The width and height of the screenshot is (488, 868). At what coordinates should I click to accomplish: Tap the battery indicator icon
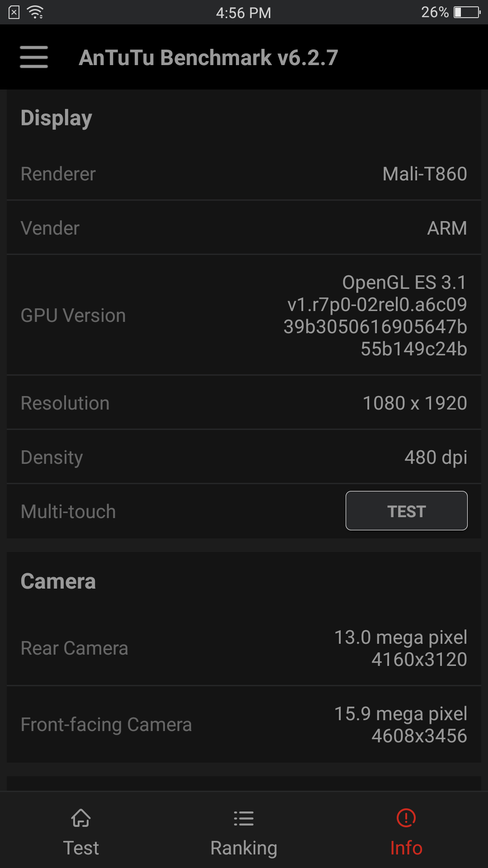point(467,12)
